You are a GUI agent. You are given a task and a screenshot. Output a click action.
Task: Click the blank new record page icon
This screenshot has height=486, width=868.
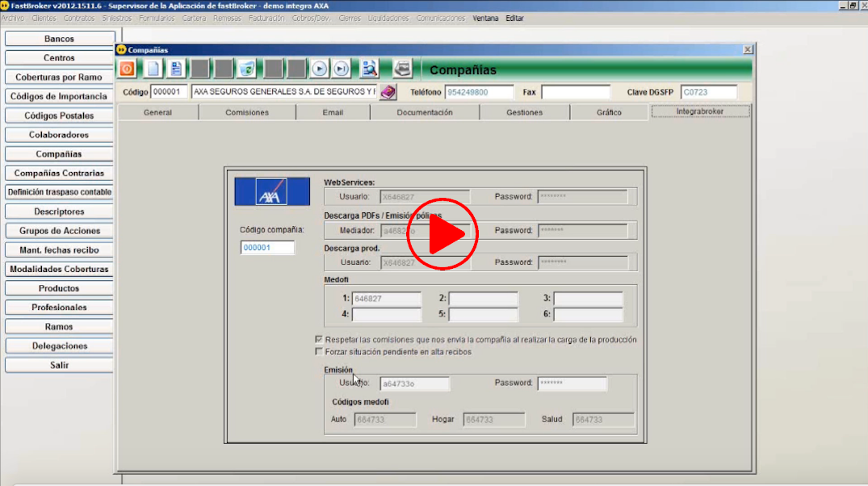[153, 69]
